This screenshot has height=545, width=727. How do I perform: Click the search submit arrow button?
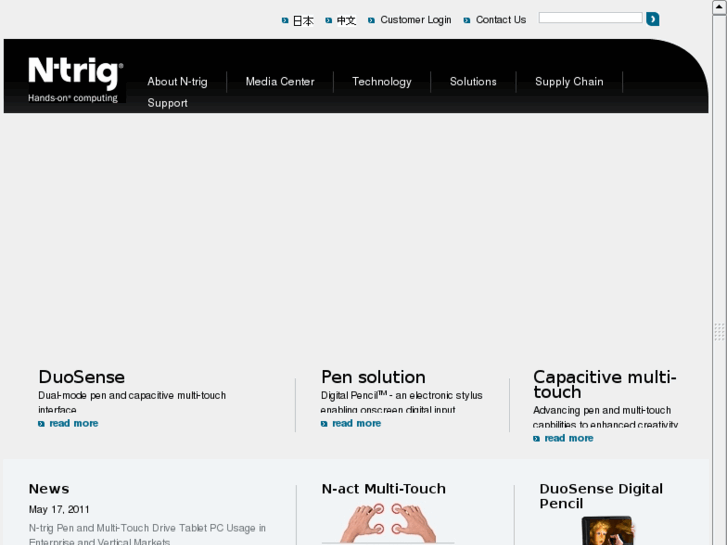point(652,19)
